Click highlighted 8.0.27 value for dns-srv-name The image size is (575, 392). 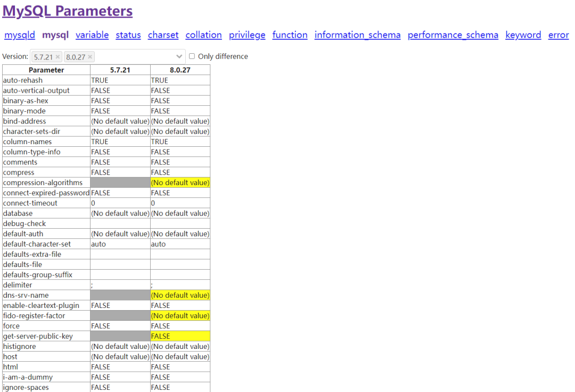click(x=180, y=295)
